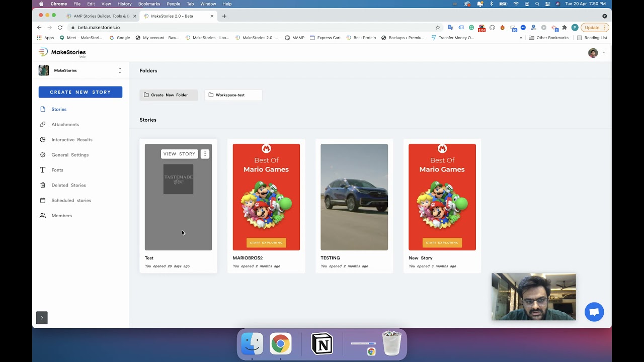The image size is (644, 362).
Task: Click the Attachments link icon
Action: point(43,124)
